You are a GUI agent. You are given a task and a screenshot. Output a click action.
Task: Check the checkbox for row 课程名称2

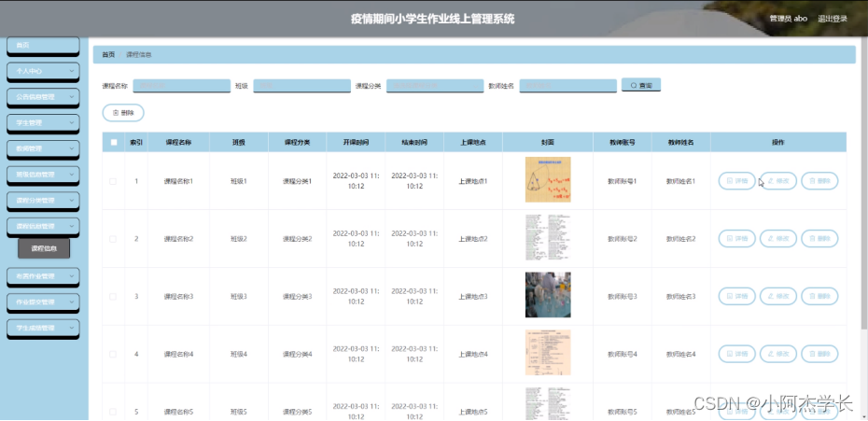(113, 239)
